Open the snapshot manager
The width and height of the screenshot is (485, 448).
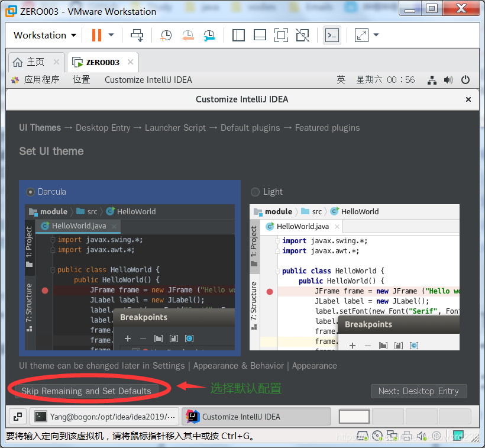tap(209, 35)
